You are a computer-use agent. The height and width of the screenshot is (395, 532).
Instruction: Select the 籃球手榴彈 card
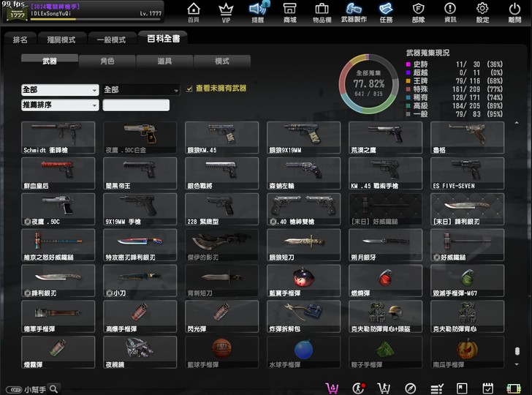222,352
